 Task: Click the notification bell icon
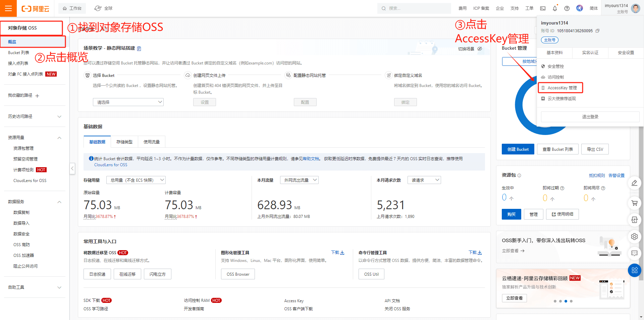tap(555, 8)
